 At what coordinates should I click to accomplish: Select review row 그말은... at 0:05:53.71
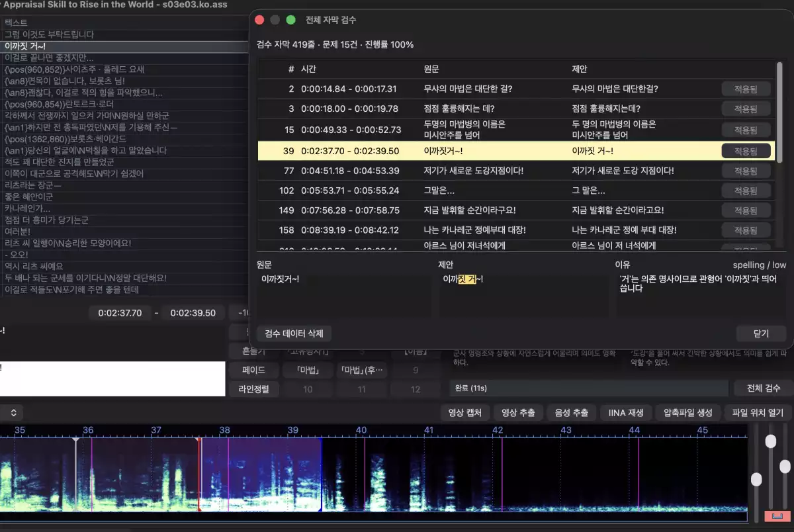coord(516,191)
